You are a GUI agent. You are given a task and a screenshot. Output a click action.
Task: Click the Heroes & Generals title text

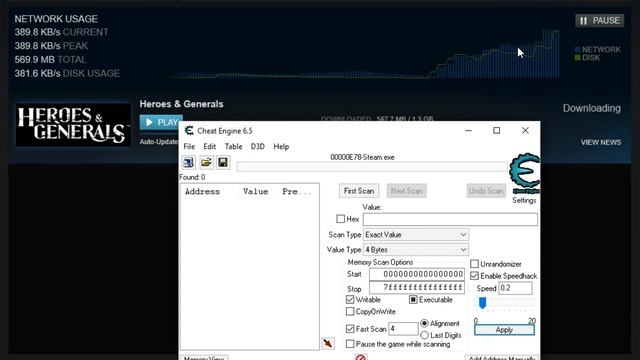point(181,104)
